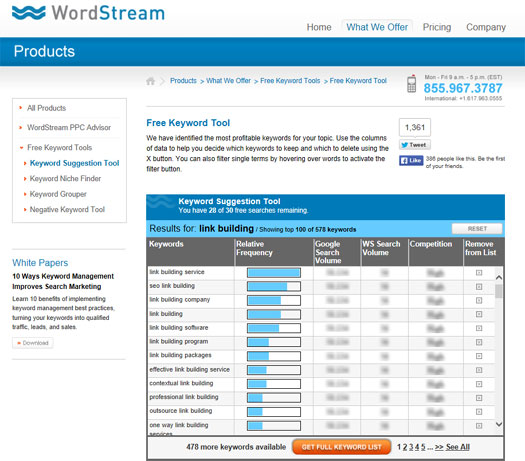
Task: Download the white paper
Action: tap(32, 343)
